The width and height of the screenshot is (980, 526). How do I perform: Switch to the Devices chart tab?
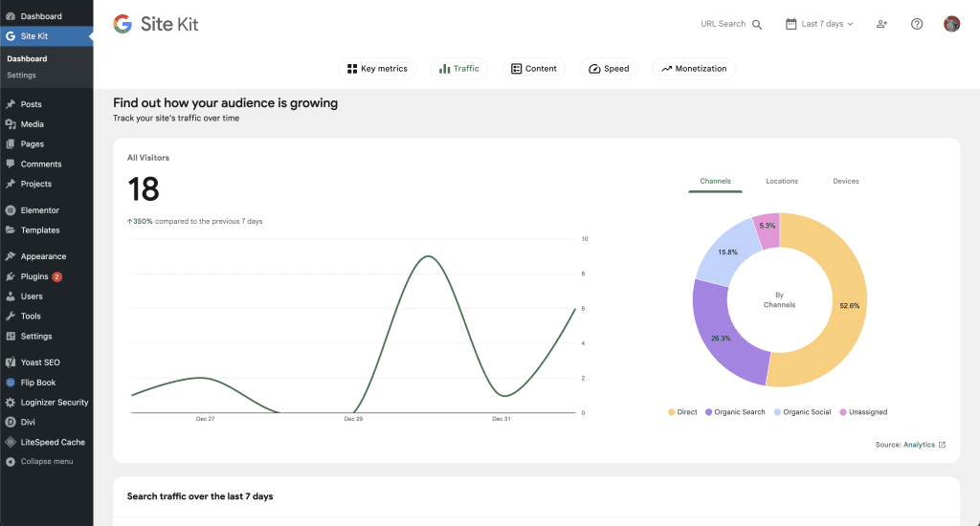(846, 181)
